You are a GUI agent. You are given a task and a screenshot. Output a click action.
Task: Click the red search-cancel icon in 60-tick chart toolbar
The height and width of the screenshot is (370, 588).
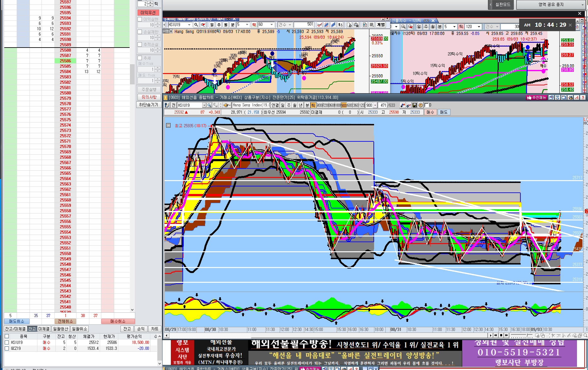coord(203,25)
